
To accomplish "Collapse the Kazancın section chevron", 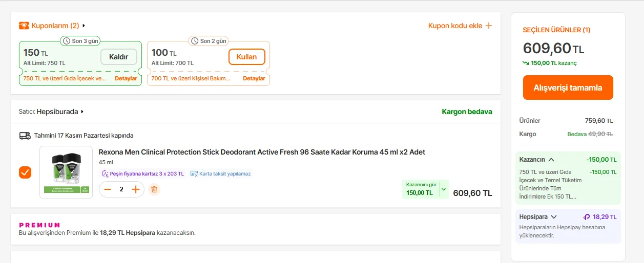I will 551,160.
